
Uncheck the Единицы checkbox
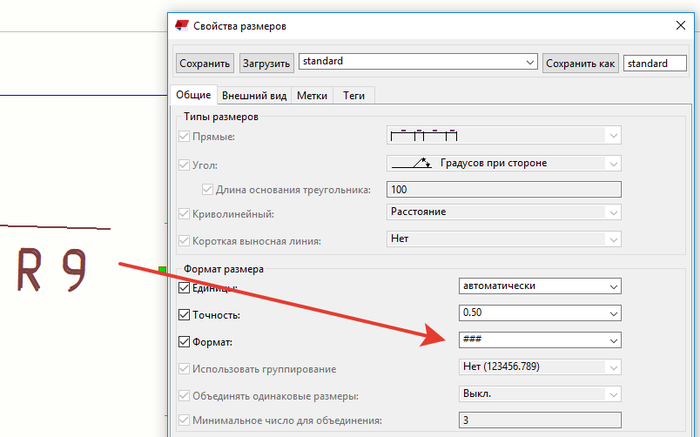coord(184,288)
